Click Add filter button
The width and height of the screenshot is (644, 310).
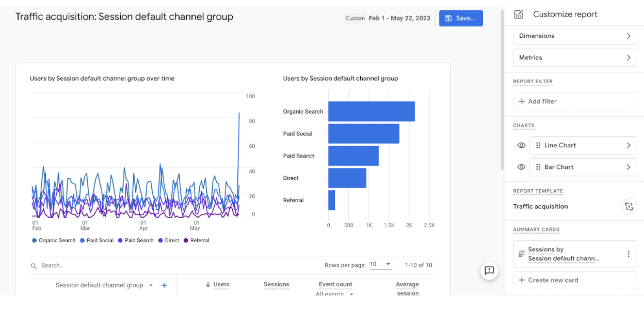[575, 101]
